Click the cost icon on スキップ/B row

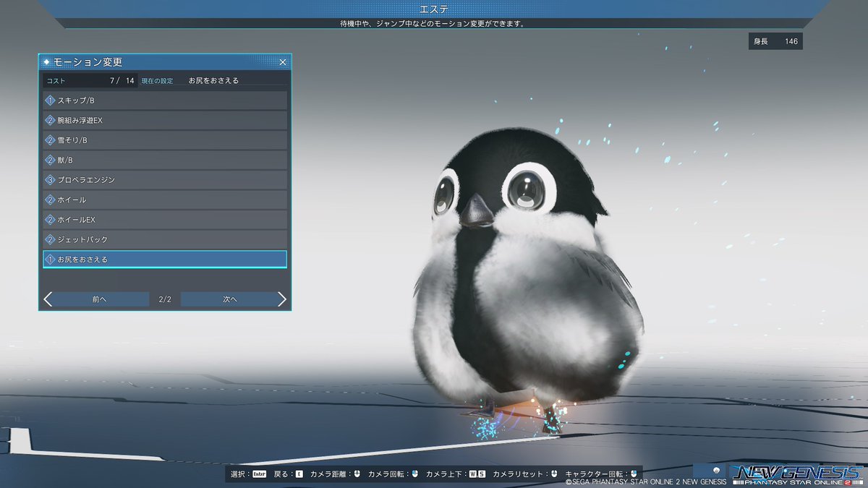click(x=50, y=100)
